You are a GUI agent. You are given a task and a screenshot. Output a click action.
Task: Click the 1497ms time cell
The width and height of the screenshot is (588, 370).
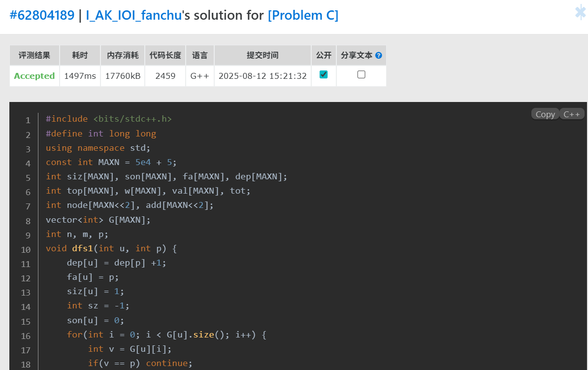(x=80, y=76)
